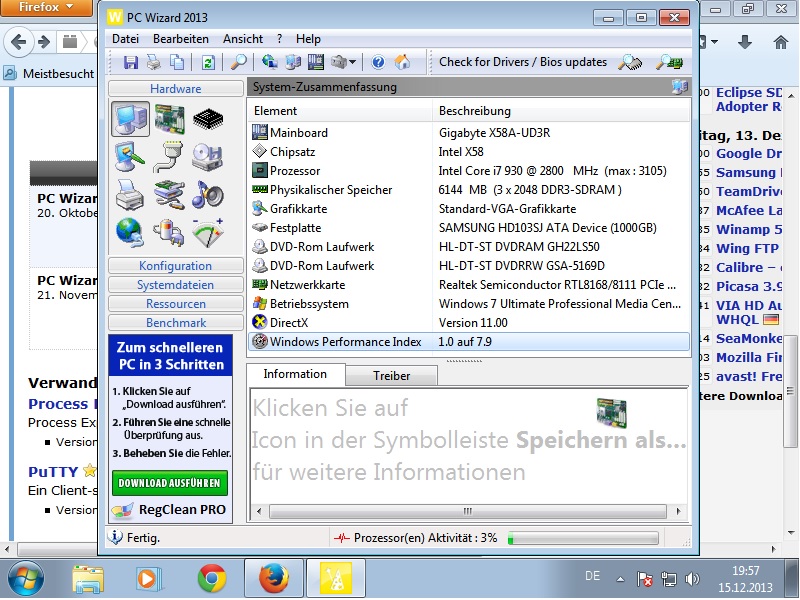Open the Bearbeiten menu
This screenshot has height=600, width=800.
point(181,39)
